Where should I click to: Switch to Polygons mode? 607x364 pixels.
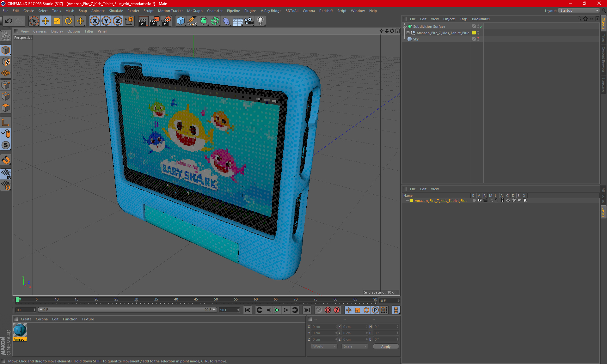click(x=6, y=108)
